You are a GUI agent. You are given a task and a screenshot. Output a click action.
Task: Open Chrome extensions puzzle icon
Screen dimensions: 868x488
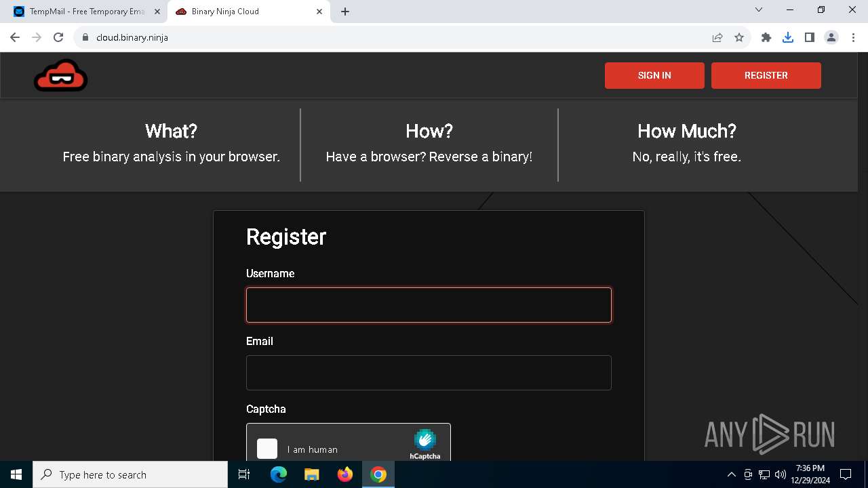pos(766,37)
